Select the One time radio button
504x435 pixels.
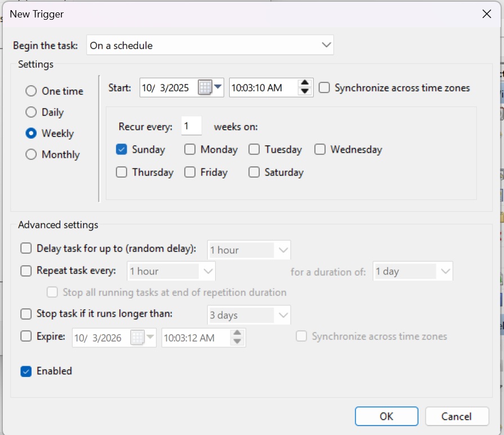[32, 91]
